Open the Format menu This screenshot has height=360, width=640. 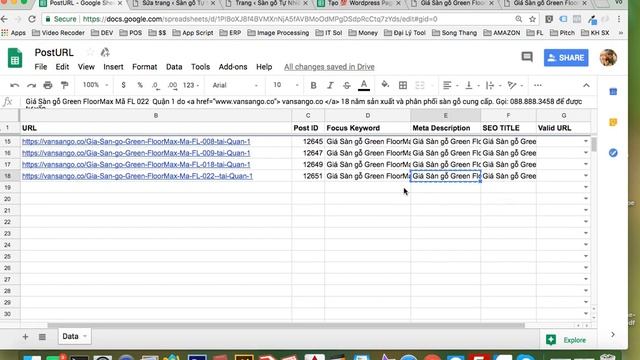pos(144,67)
